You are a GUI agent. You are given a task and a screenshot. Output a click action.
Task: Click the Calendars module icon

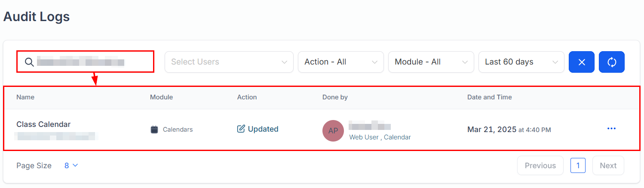pyautogui.click(x=155, y=129)
